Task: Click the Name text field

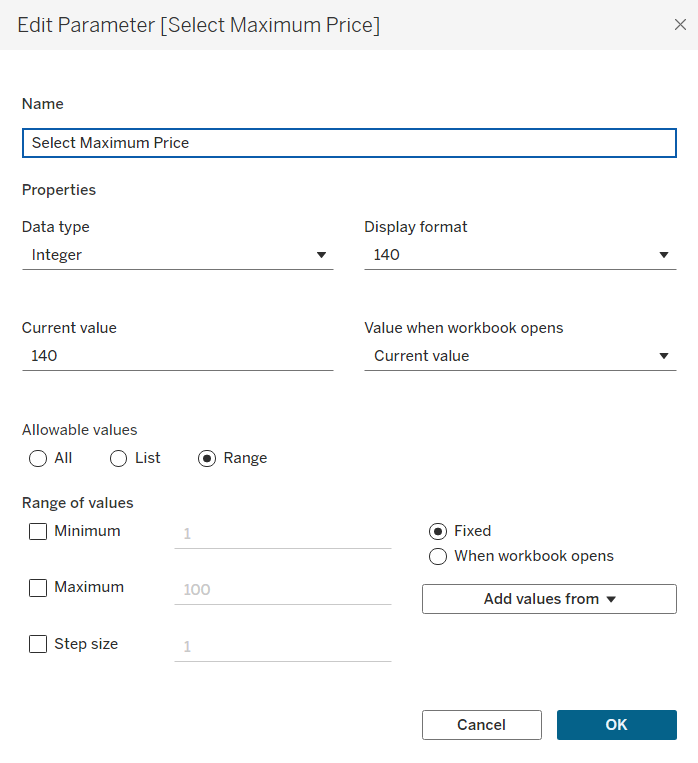Action: click(349, 143)
